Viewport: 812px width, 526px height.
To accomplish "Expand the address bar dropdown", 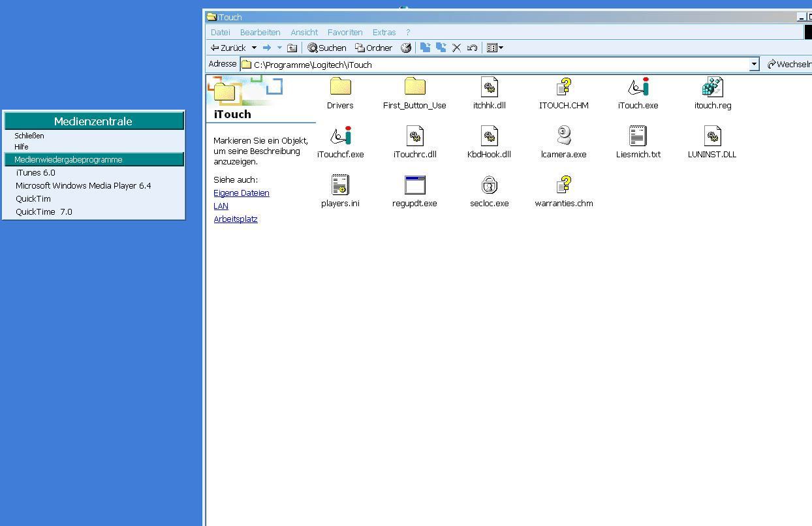I will pyautogui.click(x=754, y=64).
